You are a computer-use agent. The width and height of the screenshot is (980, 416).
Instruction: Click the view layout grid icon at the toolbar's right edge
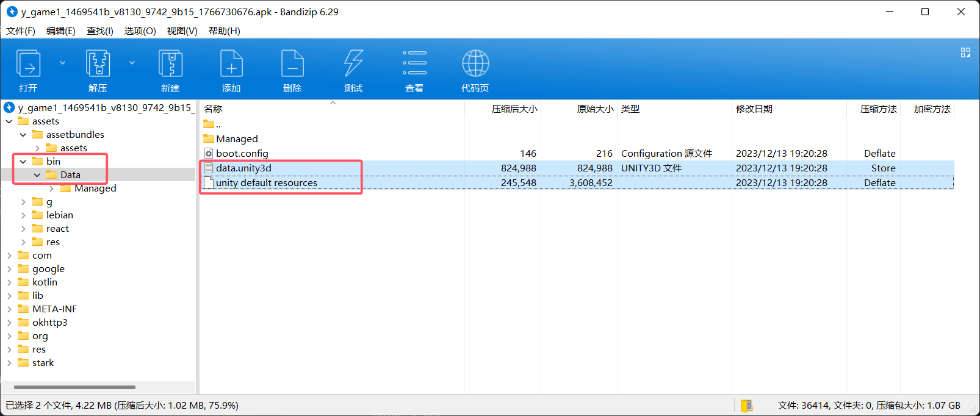click(x=965, y=52)
